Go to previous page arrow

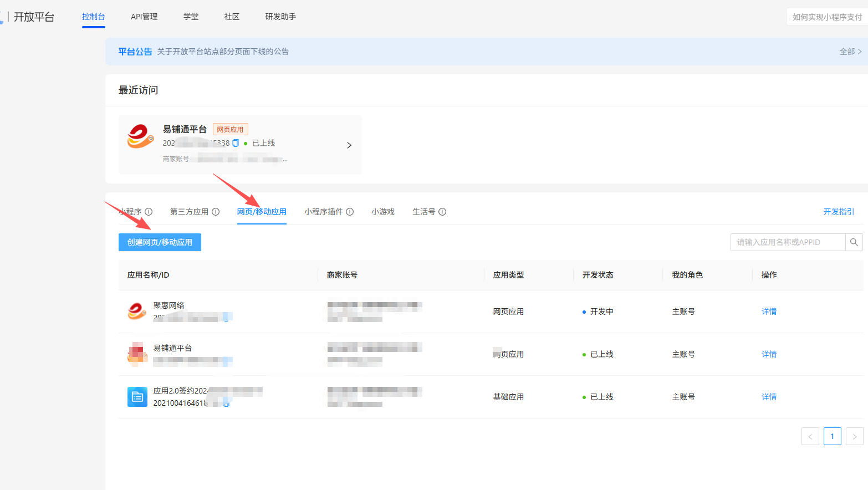(810, 437)
